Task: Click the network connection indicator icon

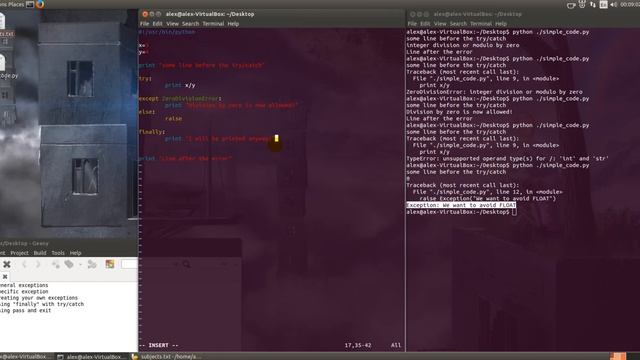Action: (593, 4)
